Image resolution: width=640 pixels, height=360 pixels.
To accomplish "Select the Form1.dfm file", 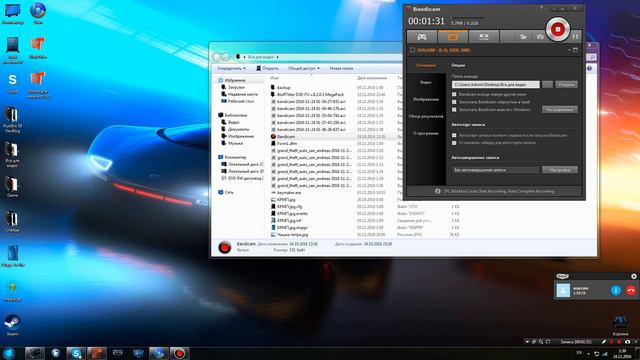I will [x=284, y=144].
